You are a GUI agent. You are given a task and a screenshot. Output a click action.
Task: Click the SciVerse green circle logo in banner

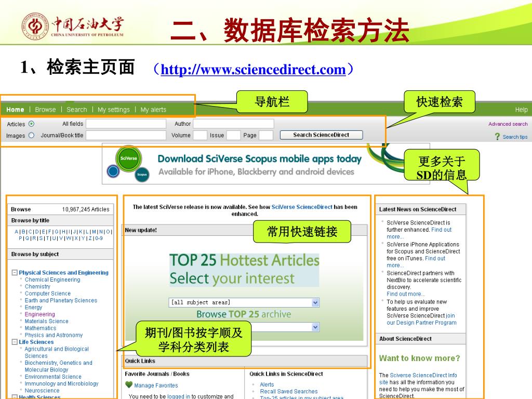point(129,158)
